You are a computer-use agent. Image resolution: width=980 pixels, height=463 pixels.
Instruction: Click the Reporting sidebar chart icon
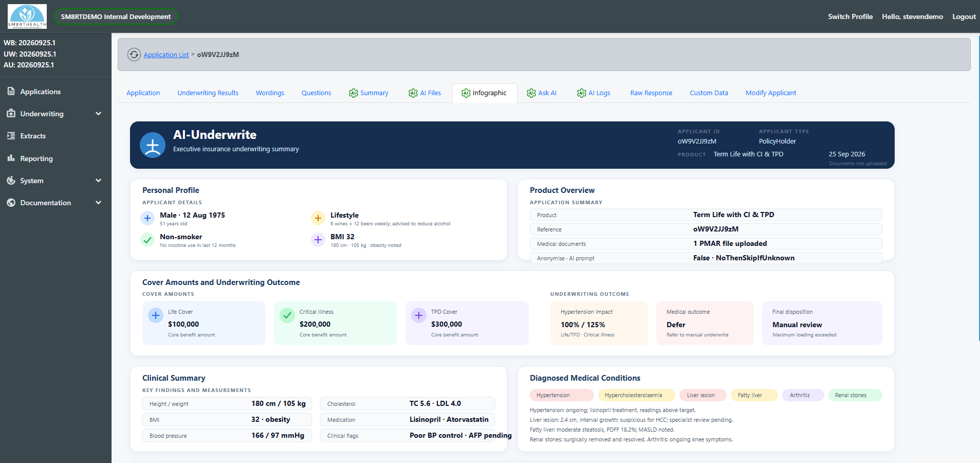tap(11, 158)
